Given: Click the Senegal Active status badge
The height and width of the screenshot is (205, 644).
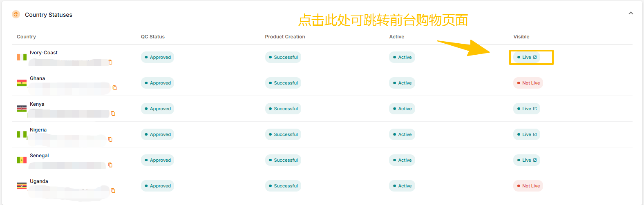Looking at the screenshot, I should (x=402, y=160).
